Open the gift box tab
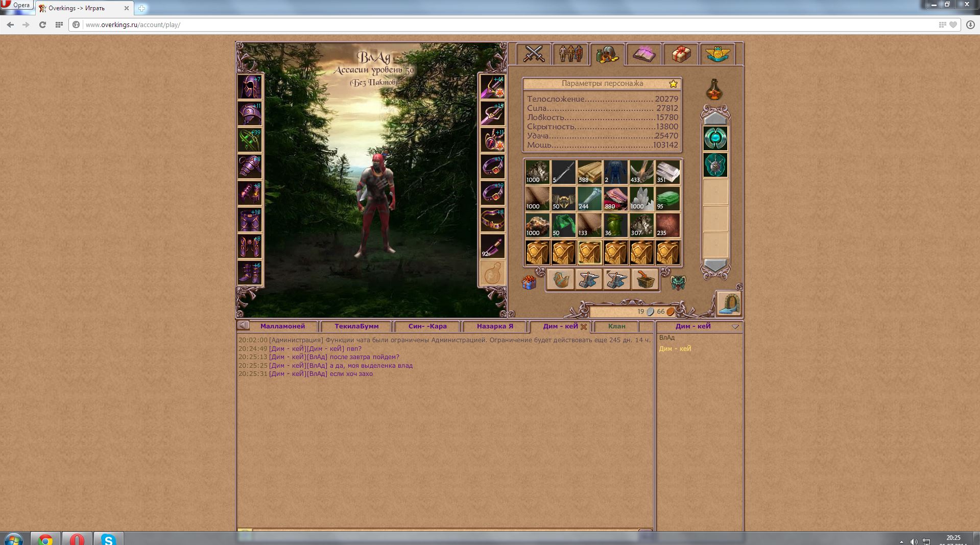This screenshot has width=980, height=545. coord(681,54)
